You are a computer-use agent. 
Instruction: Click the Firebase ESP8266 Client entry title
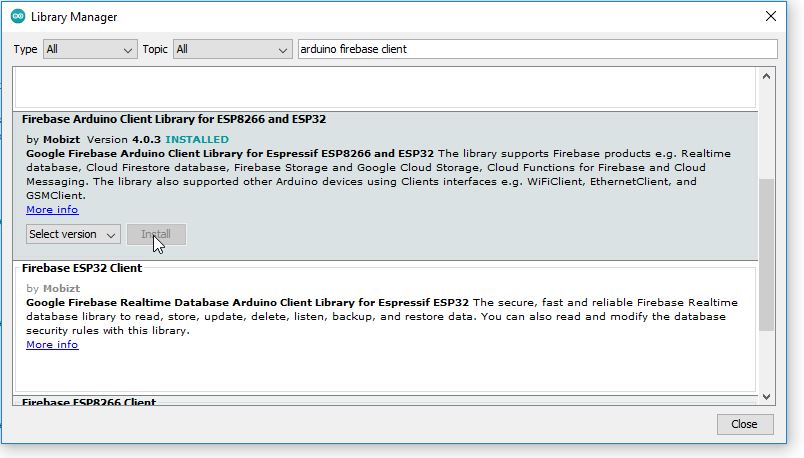(x=89, y=402)
